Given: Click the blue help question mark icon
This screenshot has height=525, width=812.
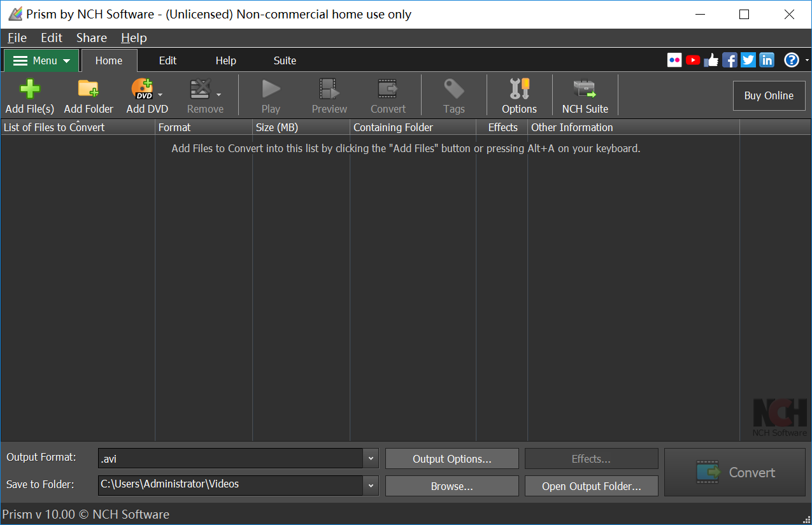Looking at the screenshot, I should tap(792, 60).
